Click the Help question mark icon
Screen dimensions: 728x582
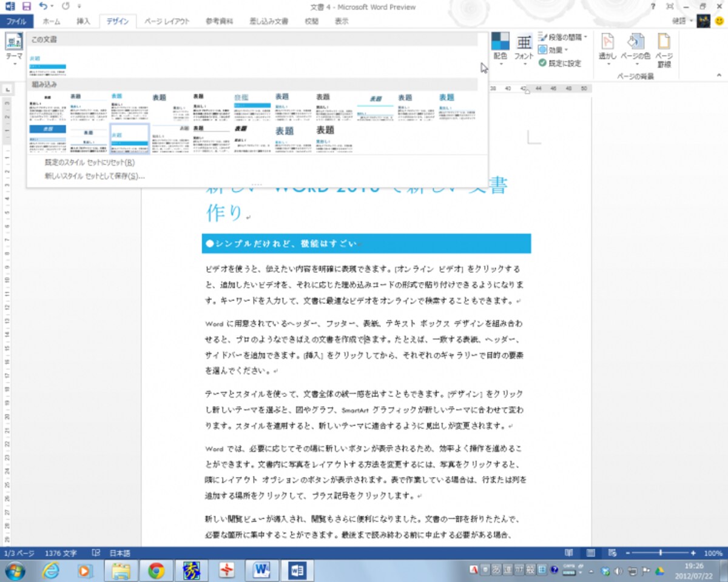click(653, 7)
